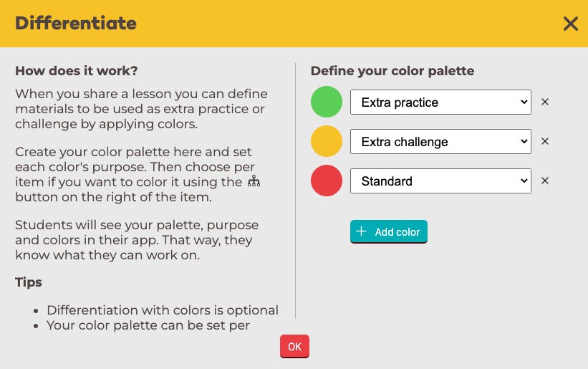Select the yellow color swatch

coord(327,141)
